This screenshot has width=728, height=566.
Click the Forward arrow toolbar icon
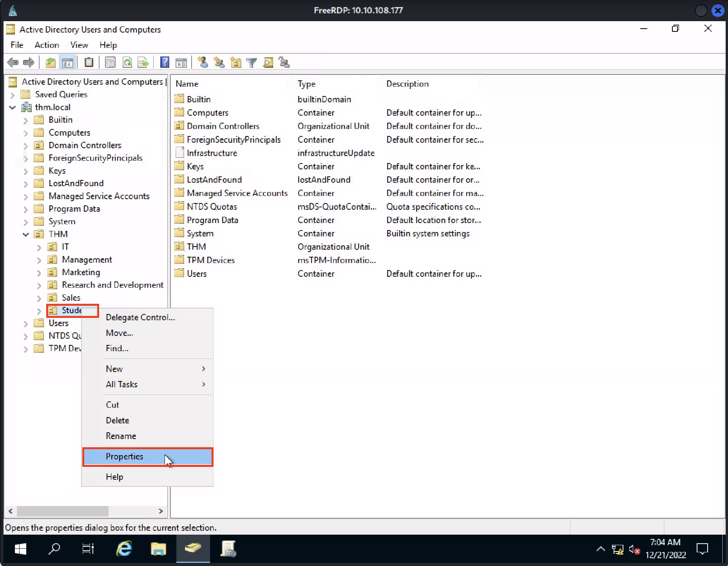pyautogui.click(x=29, y=62)
